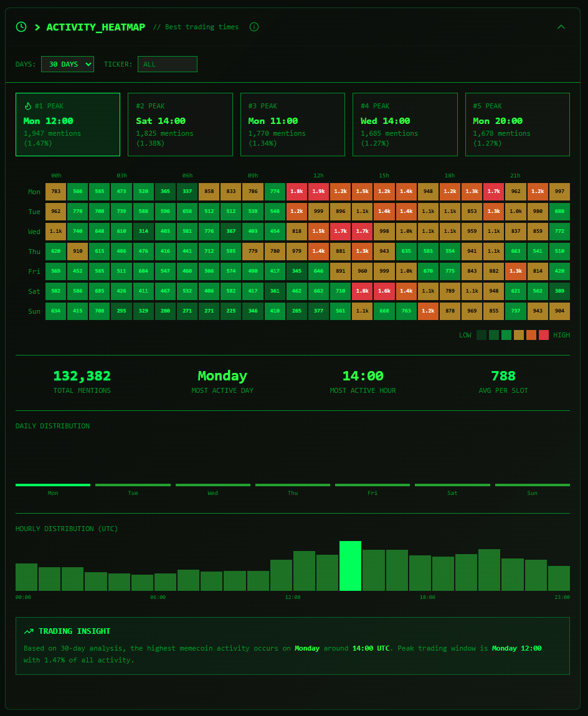The image size is (588, 716).
Task: Click the Wed bar in Daily Distribution
Action: pos(213,485)
